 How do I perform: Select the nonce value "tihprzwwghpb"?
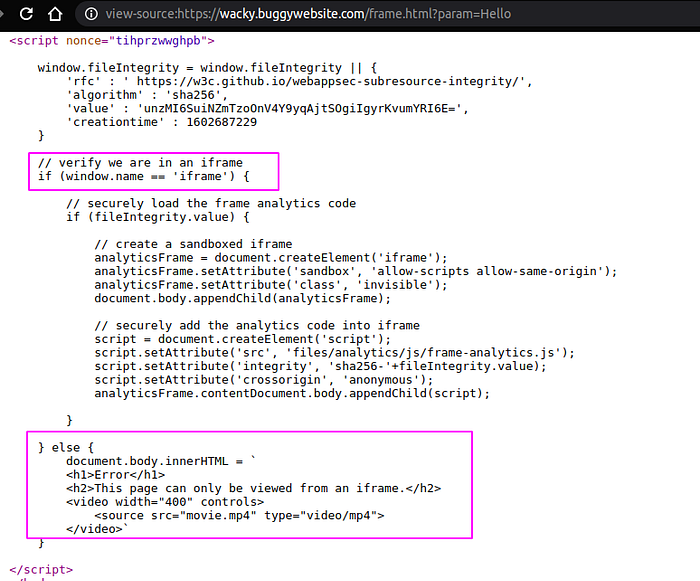click(x=158, y=41)
